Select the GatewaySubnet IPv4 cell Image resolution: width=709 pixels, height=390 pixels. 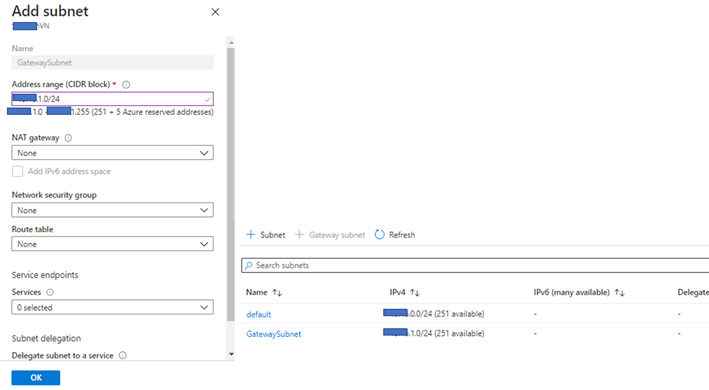pos(434,334)
